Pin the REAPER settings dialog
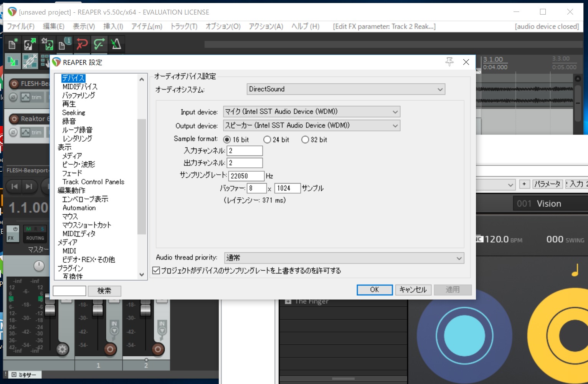The image size is (588, 384). [449, 62]
